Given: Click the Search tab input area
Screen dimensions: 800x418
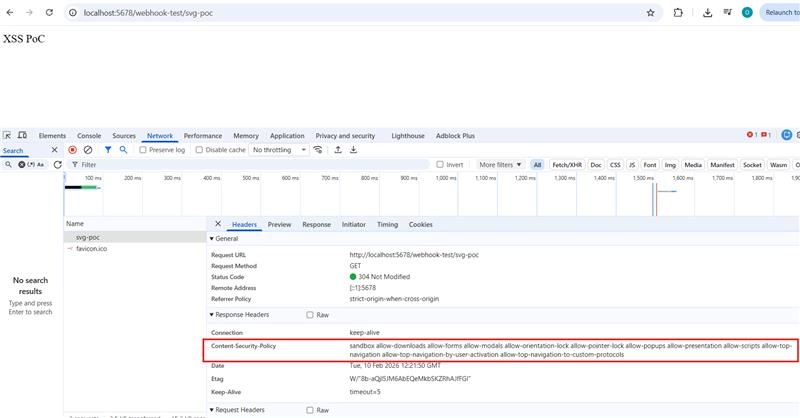Looking at the screenshot, I should [x=15, y=151].
